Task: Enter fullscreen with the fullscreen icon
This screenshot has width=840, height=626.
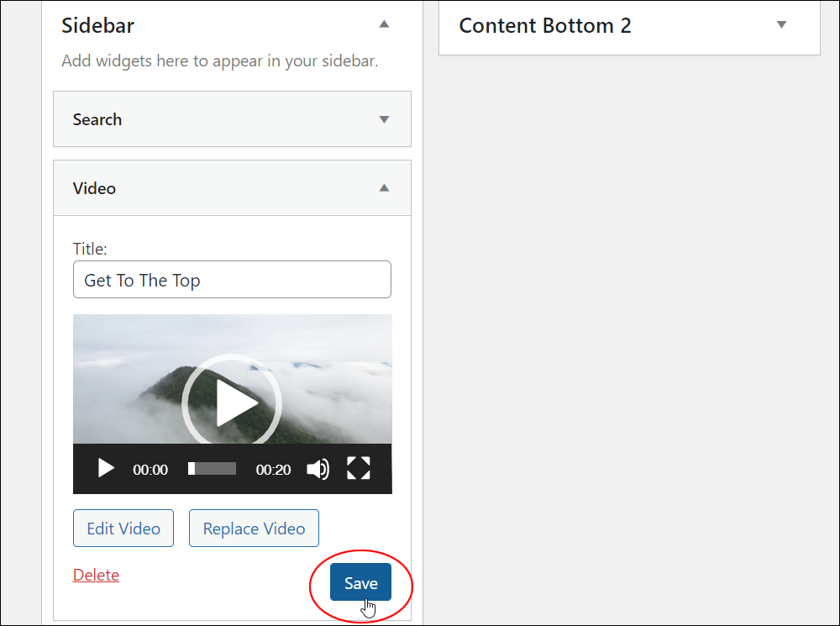Action: click(359, 468)
